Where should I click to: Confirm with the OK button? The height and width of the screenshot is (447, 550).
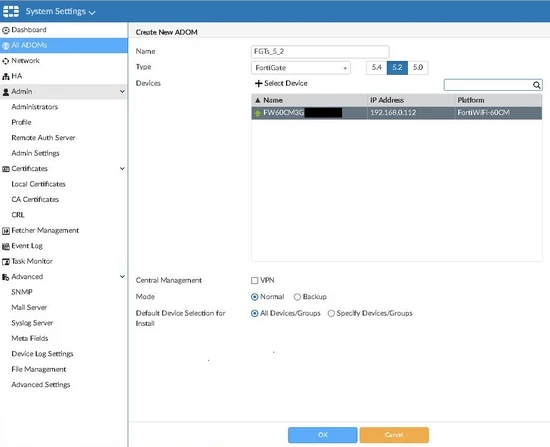(323, 435)
